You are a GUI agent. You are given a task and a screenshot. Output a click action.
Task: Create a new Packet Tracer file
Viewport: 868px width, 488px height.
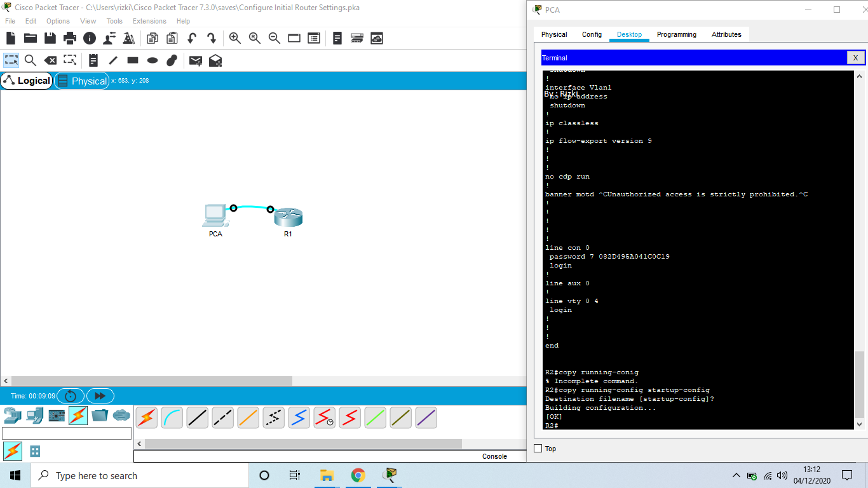11,38
